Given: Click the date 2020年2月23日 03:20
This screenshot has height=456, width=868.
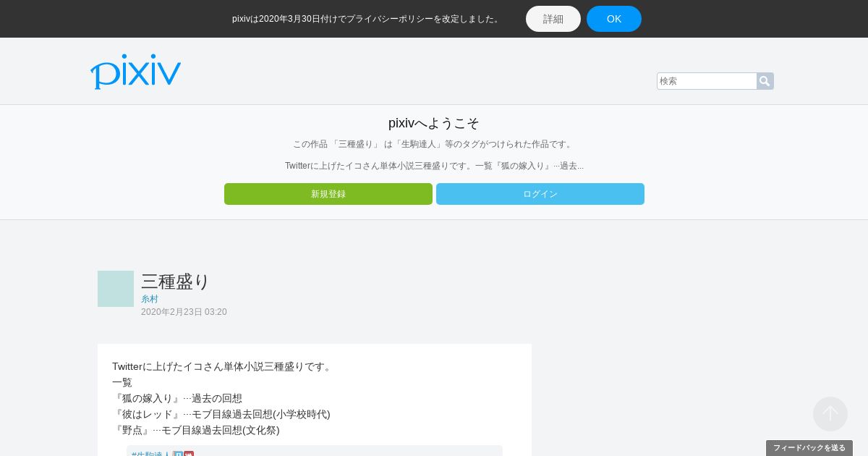Looking at the screenshot, I should pyautogui.click(x=184, y=312).
